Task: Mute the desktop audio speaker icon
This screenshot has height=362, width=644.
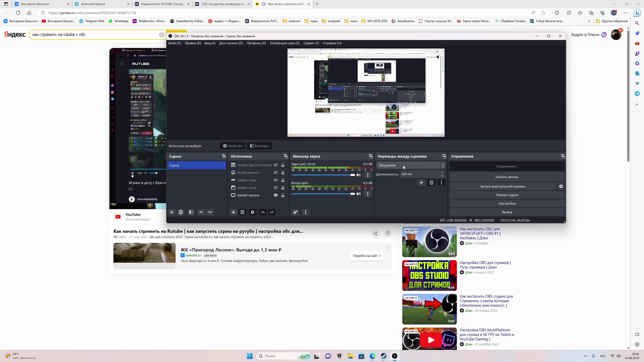Action: tap(358, 175)
